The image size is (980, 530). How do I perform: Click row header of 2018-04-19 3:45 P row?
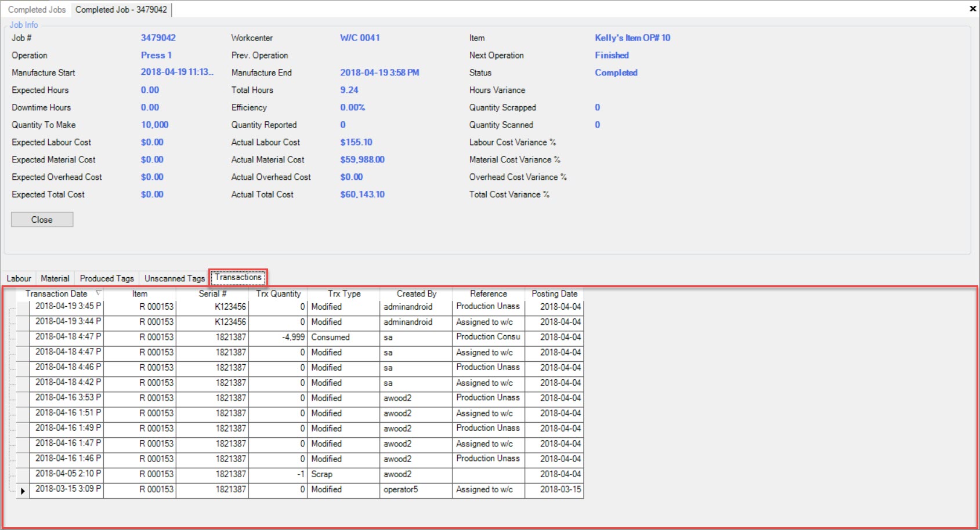(23, 307)
